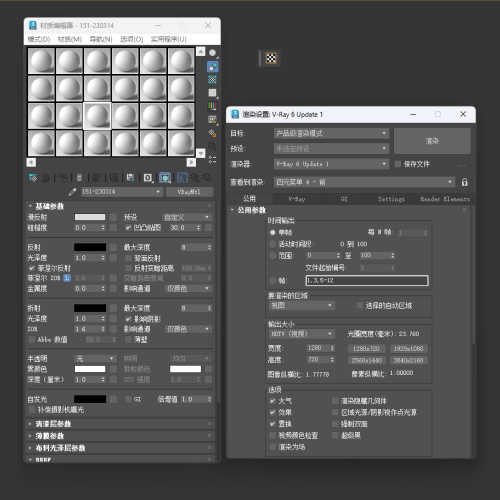Toggle the Backlight icon in Material Editor
The width and height of the screenshot is (500, 500).
pos(212,66)
